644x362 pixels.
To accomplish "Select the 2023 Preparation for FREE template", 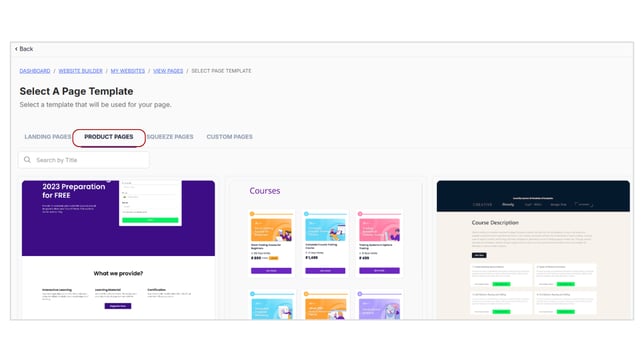I will (118, 250).
